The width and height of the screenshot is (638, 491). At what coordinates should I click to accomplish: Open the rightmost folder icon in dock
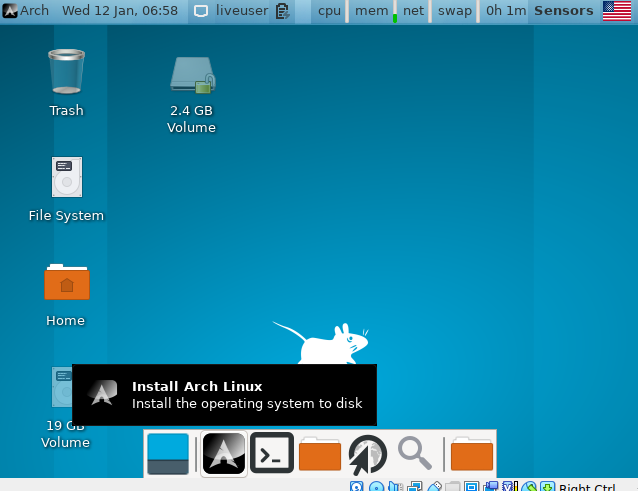[472, 454]
